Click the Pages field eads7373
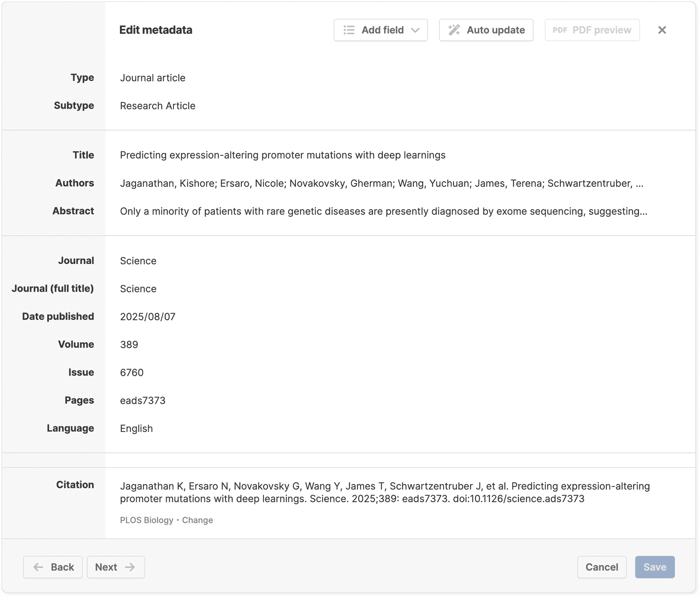 [x=143, y=401]
